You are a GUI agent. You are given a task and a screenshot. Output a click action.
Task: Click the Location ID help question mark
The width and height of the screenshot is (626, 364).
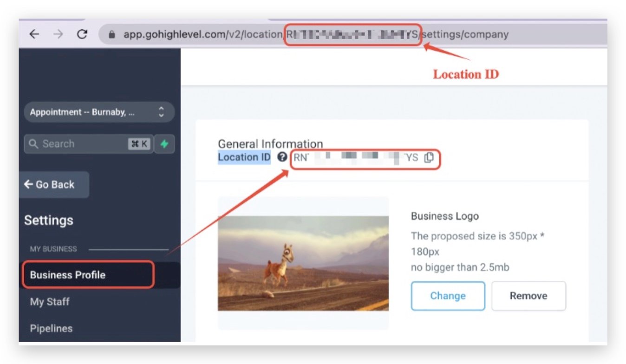point(282,157)
